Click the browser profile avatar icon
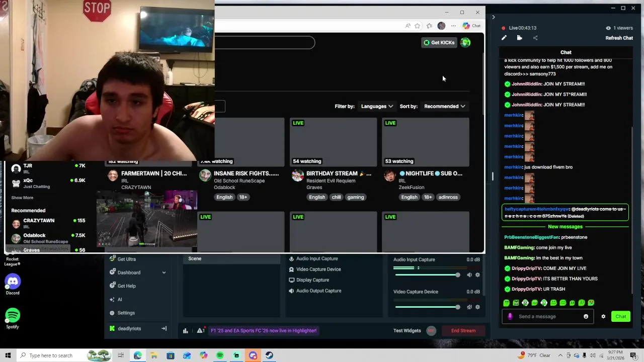Screen dimensions: 644x362 (x=441, y=26)
